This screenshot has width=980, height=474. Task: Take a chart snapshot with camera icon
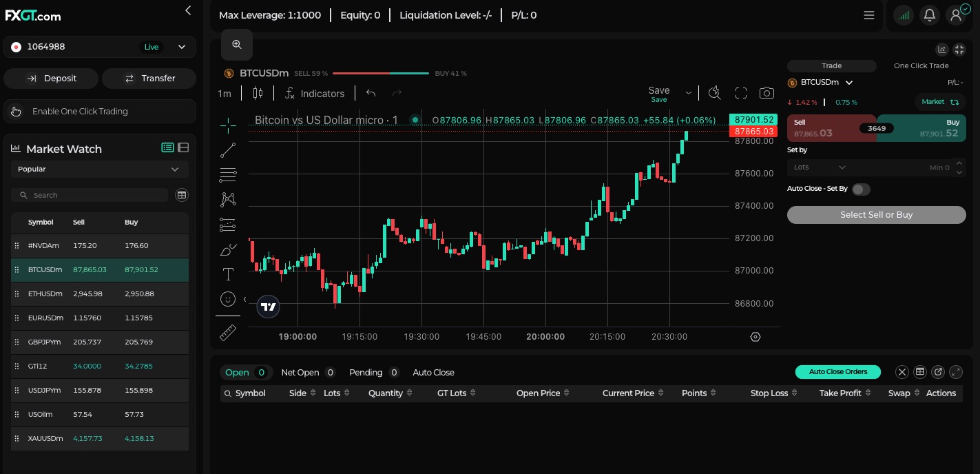(x=766, y=93)
